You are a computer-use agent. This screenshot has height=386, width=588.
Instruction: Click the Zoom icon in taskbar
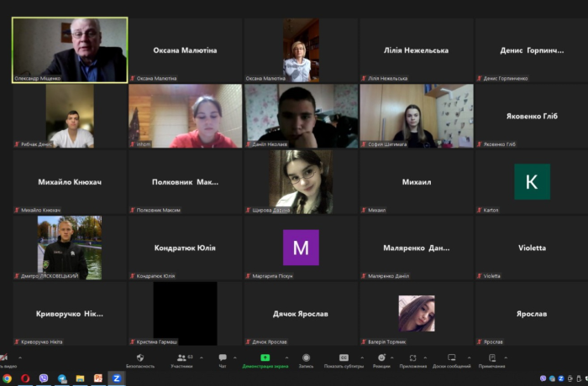116,379
